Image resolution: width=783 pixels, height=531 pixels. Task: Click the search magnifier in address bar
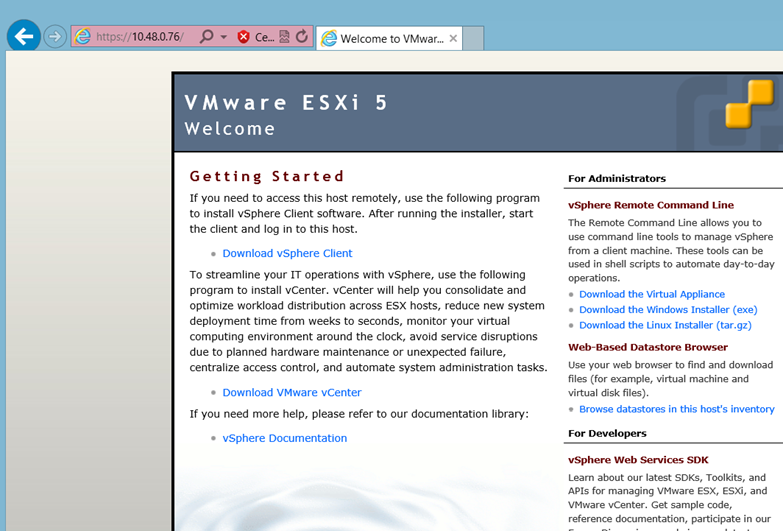click(206, 36)
